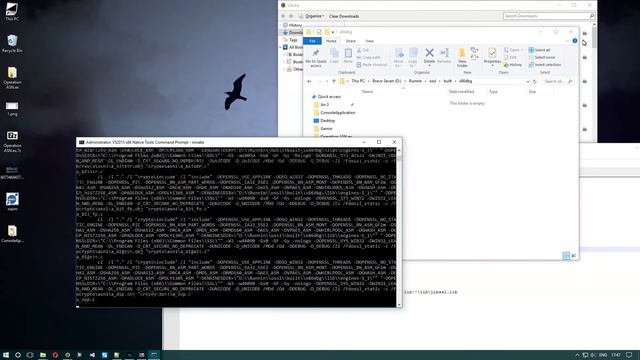This screenshot has height=360, width=640.
Task: Switch to large icons view in Explorer
Action: [x=573, y=256]
